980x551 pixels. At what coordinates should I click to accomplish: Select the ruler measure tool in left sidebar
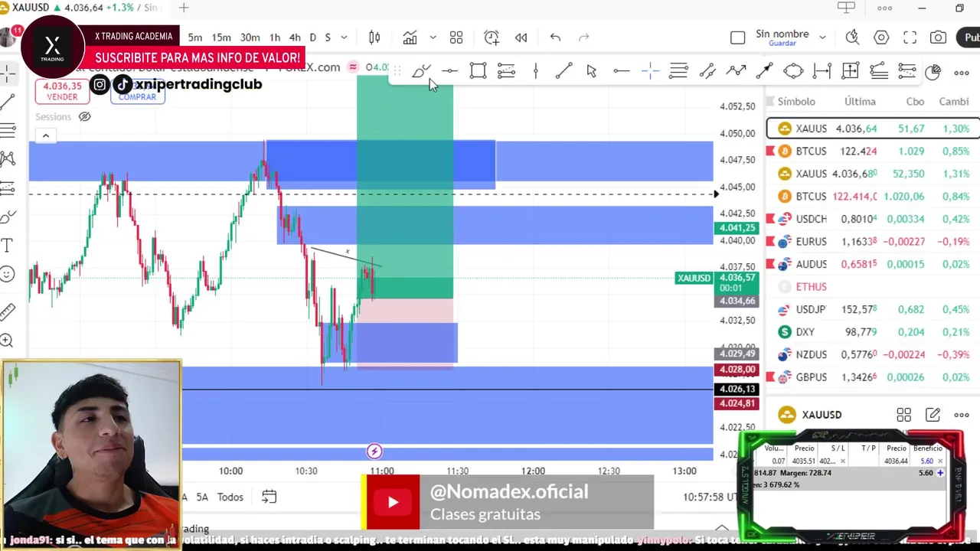[x=7, y=311]
